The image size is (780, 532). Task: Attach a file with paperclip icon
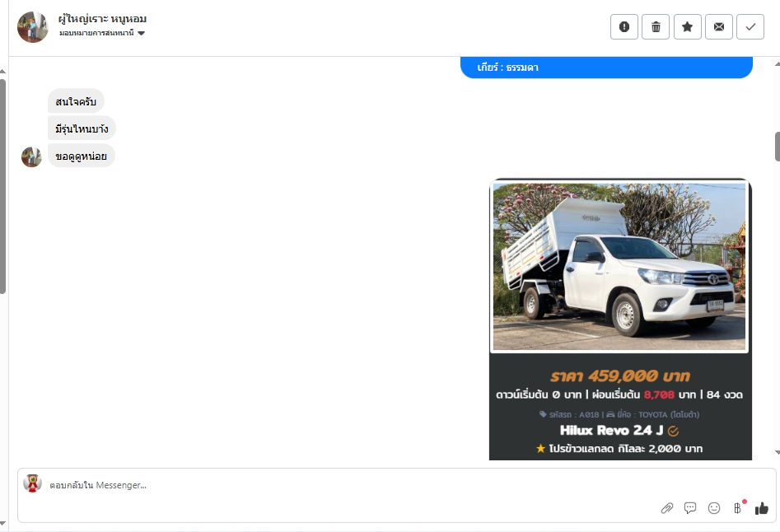(x=666, y=508)
